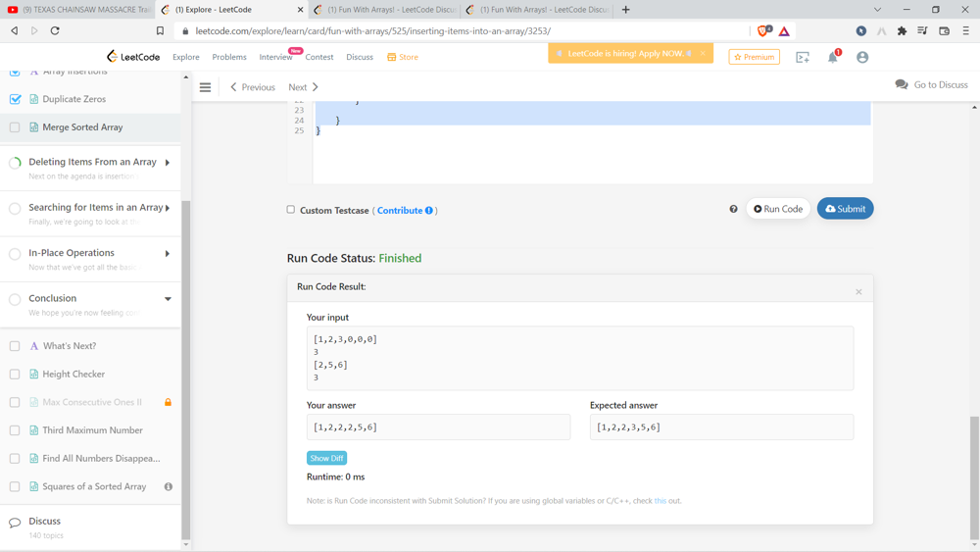This screenshot has height=552, width=980.
Task: Check the Find All Numbers Disappeared checkbox
Action: pos(15,458)
